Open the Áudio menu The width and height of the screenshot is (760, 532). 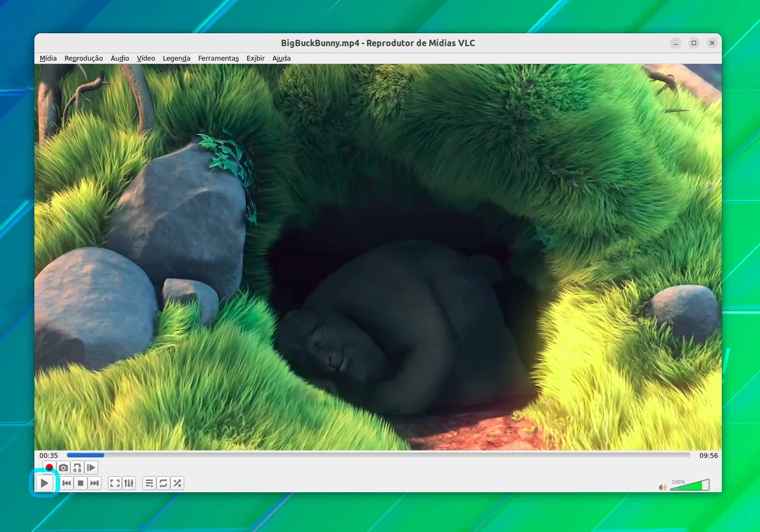point(120,58)
